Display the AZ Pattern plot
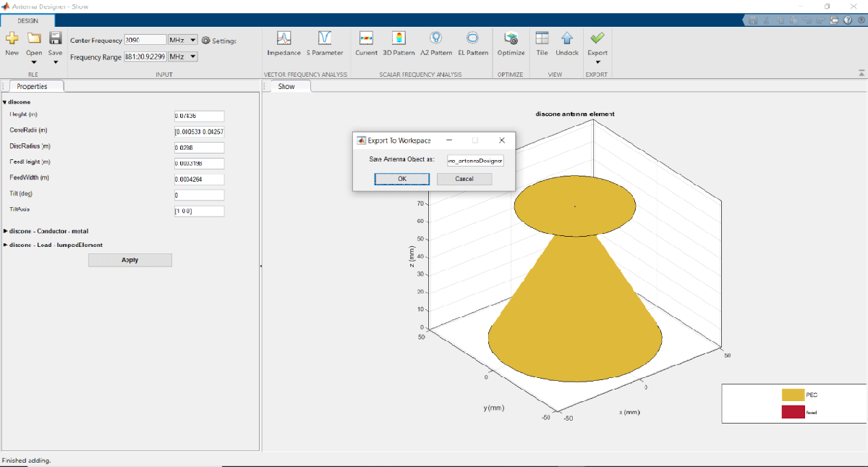 [436, 39]
